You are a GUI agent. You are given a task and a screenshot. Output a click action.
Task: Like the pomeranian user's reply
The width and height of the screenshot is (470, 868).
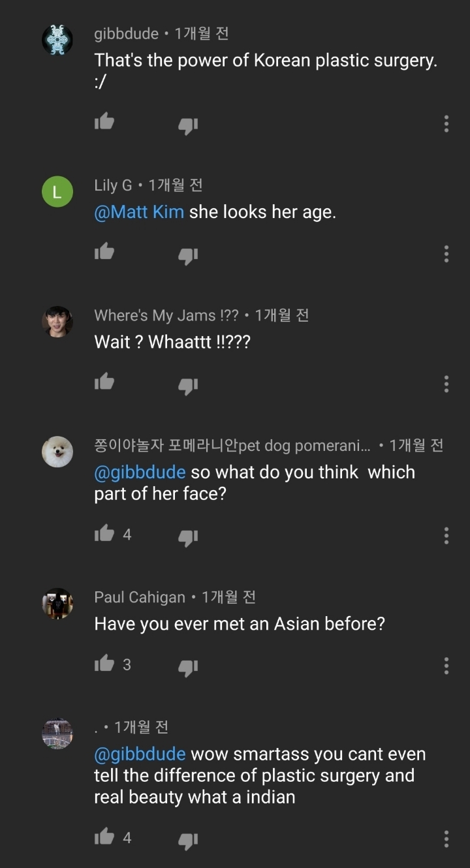click(x=104, y=534)
